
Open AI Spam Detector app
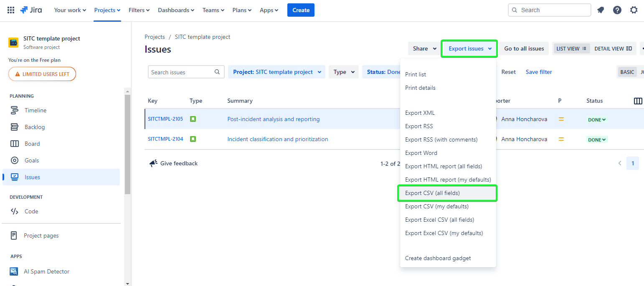click(46, 271)
